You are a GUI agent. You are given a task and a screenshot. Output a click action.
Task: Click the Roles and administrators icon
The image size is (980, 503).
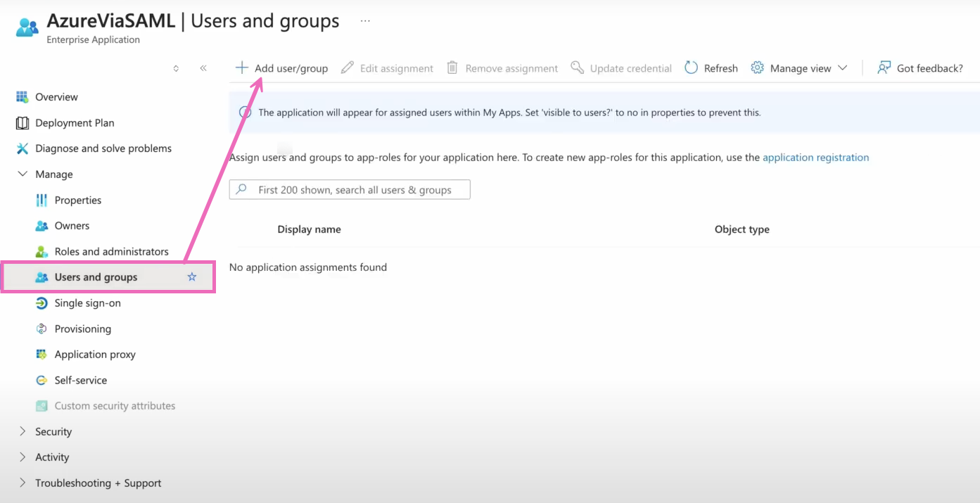tap(42, 251)
